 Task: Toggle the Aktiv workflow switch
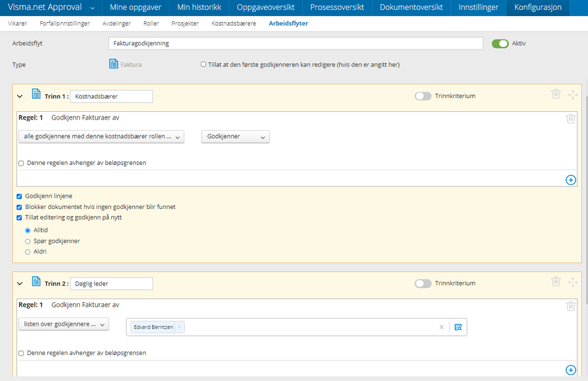(x=500, y=44)
